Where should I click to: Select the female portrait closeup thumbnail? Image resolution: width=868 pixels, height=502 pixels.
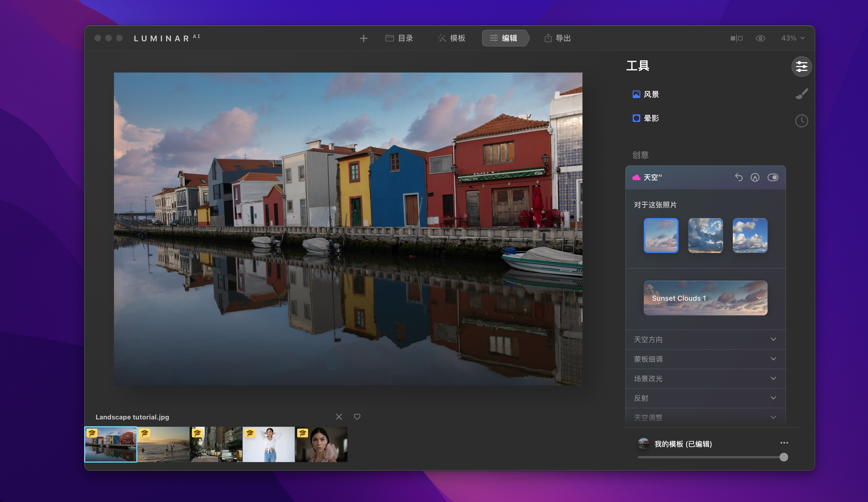click(321, 444)
